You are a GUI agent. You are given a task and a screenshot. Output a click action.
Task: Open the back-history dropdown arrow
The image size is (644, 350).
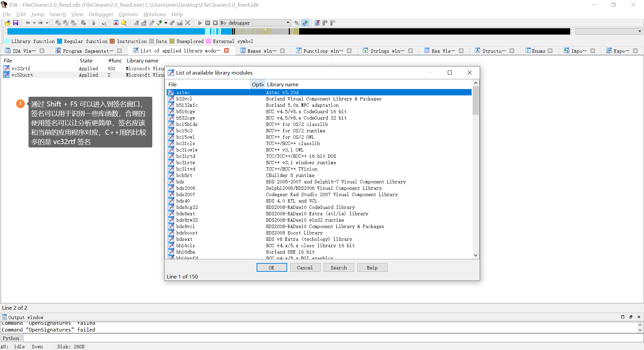point(34,23)
